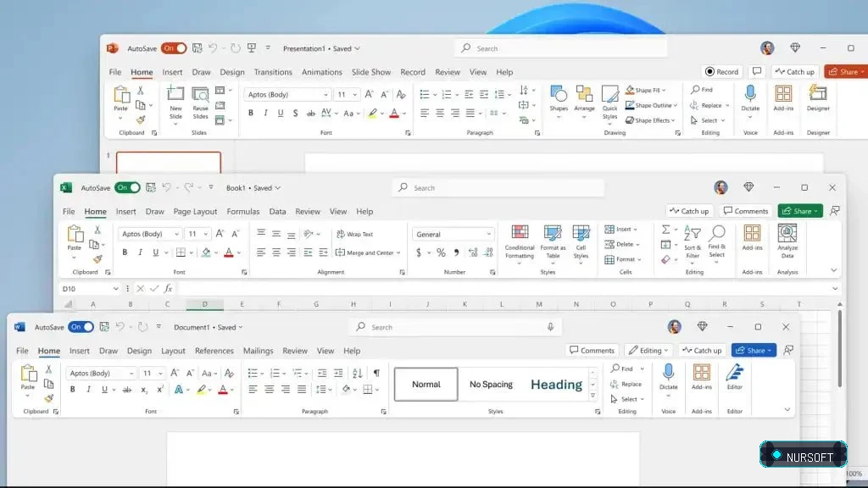Open font size dropdown in Word
Image resolution: width=868 pixels, height=488 pixels.
pos(160,374)
